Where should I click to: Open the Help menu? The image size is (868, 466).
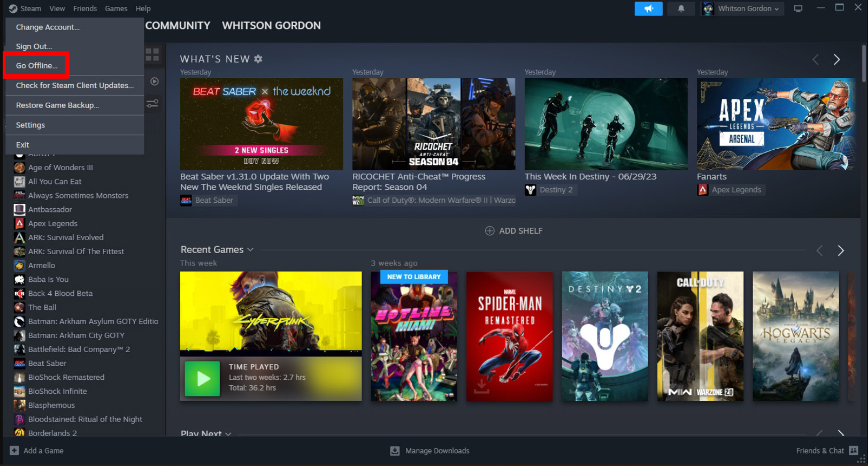tap(143, 9)
